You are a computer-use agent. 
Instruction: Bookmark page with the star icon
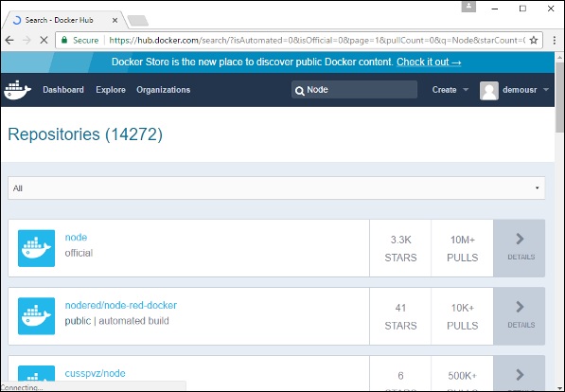[x=534, y=40]
